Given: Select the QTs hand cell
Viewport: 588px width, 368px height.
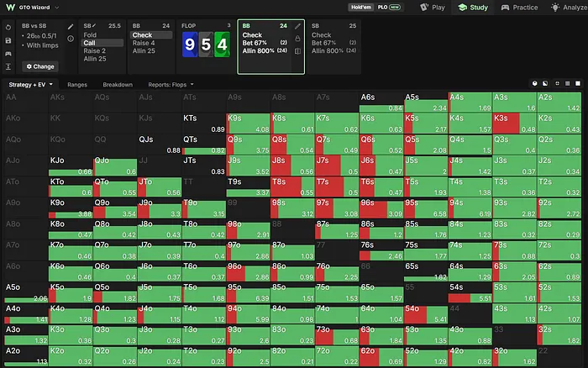Looking at the screenshot, I should pyautogui.click(x=203, y=145).
